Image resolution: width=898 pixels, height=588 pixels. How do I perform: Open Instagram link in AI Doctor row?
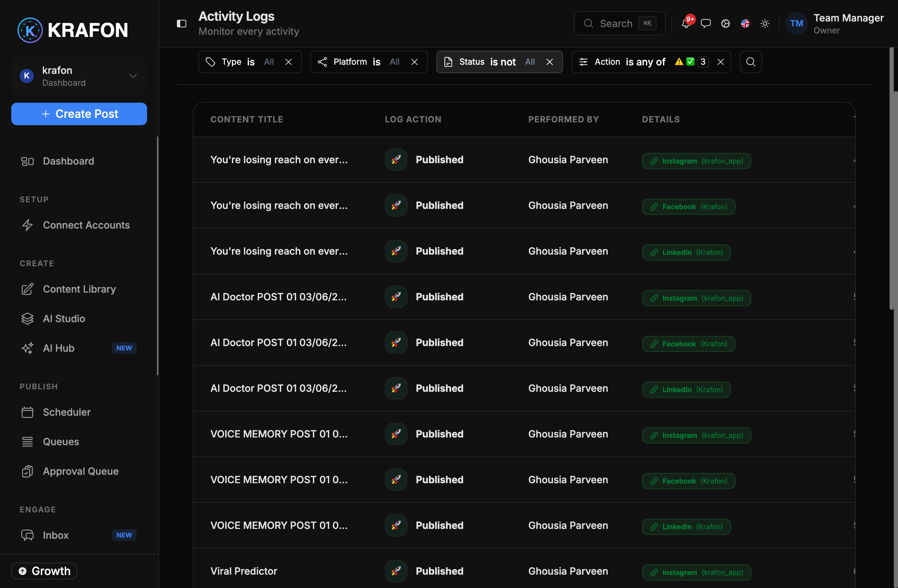[x=696, y=298]
